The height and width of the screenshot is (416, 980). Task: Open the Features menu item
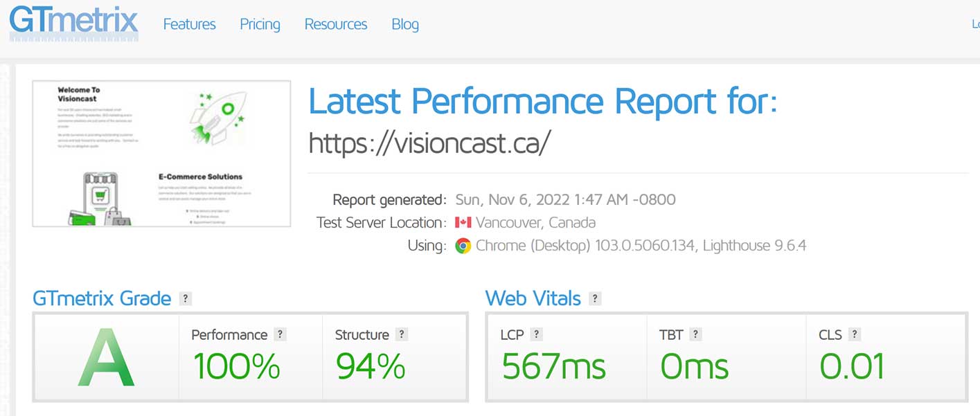click(x=189, y=24)
